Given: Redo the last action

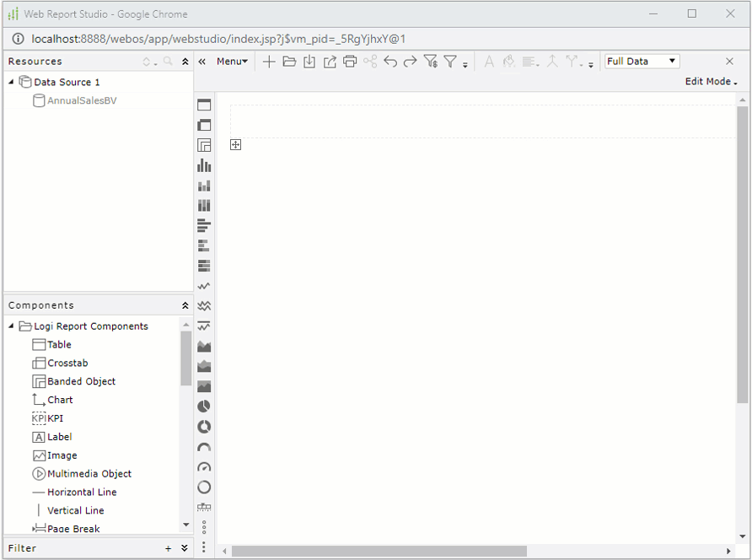Looking at the screenshot, I should pos(410,61).
